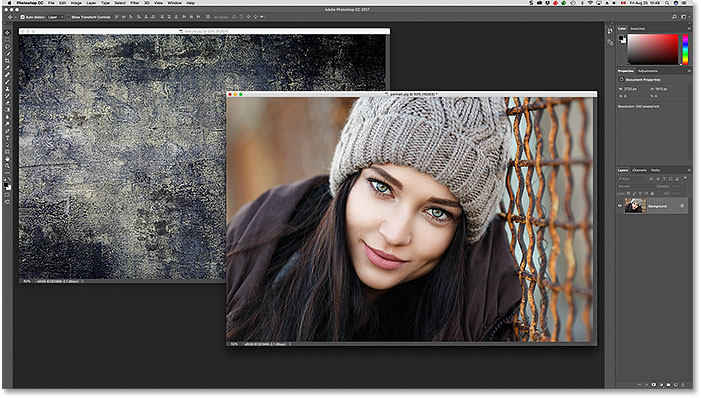701x398 pixels.
Task: Open the layer filter Kind dropdown
Action: pyautogui.click(x=630, y=179)
